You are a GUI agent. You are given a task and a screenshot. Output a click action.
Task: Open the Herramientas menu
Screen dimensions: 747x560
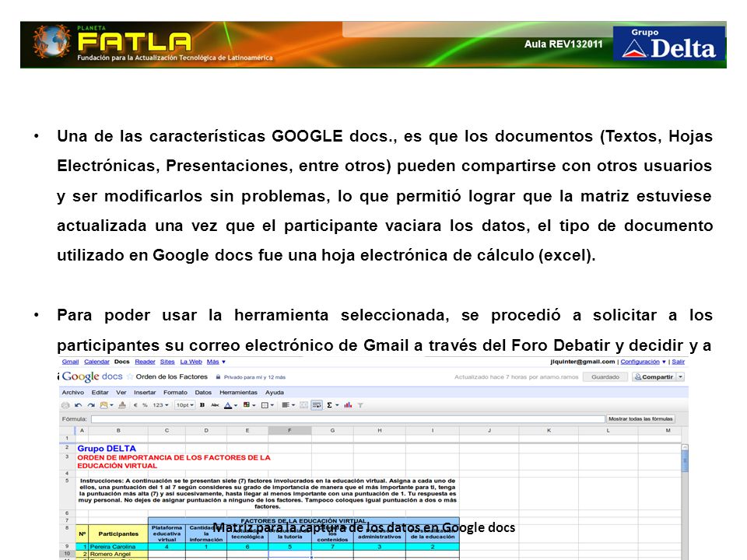coord(238,392)
